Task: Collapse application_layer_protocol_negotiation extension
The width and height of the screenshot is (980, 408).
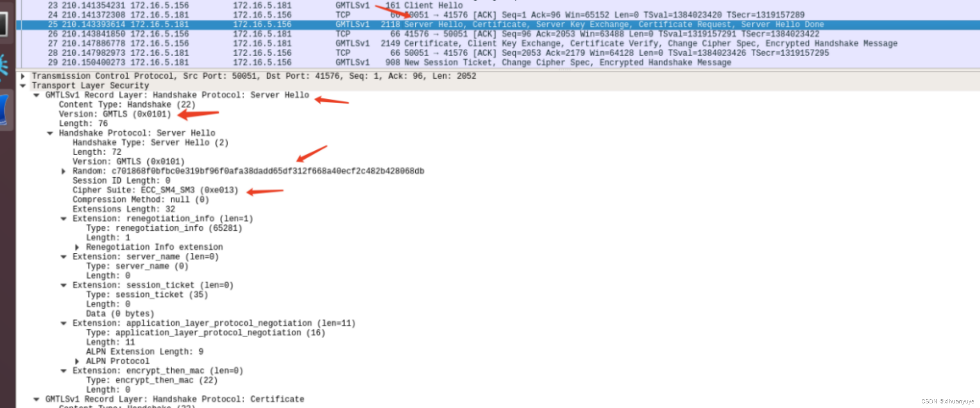Action: [64, 323]
